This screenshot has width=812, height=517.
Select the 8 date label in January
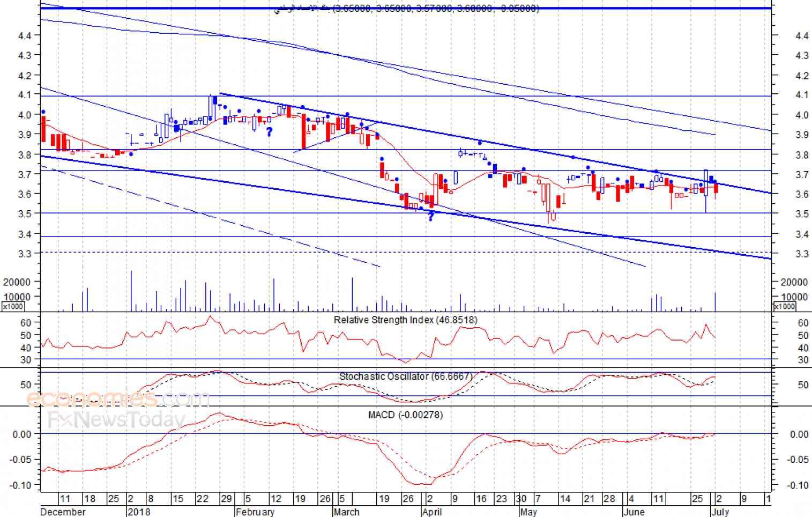click(151, 499)
